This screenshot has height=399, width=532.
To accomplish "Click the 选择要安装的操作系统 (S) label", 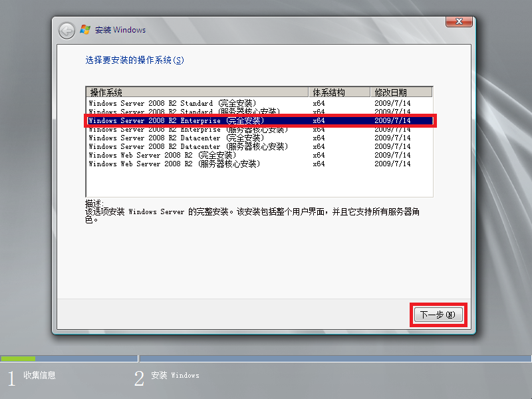I will [x=135, y=61].
